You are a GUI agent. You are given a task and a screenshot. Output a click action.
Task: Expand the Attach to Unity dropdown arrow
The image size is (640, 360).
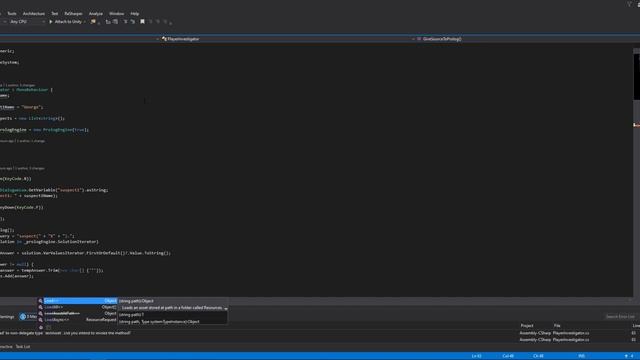pyautogui.click(x=84, y=22)
